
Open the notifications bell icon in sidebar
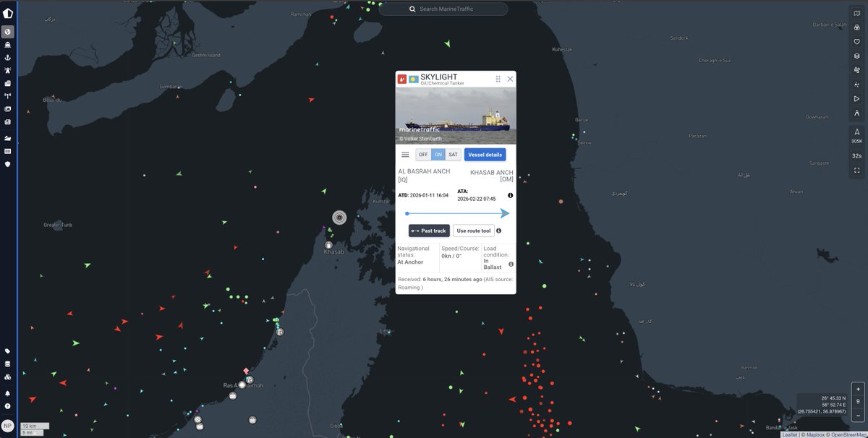click(8, 393)
